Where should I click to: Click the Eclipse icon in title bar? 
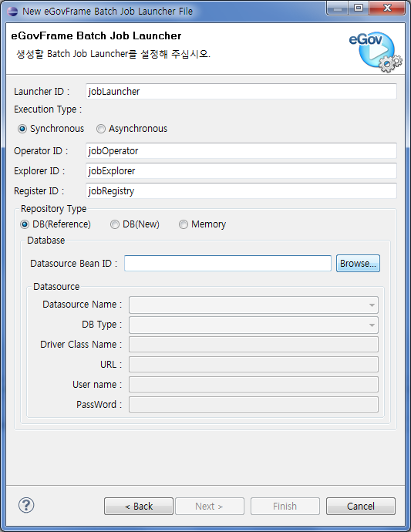click(x=12, y=12)
